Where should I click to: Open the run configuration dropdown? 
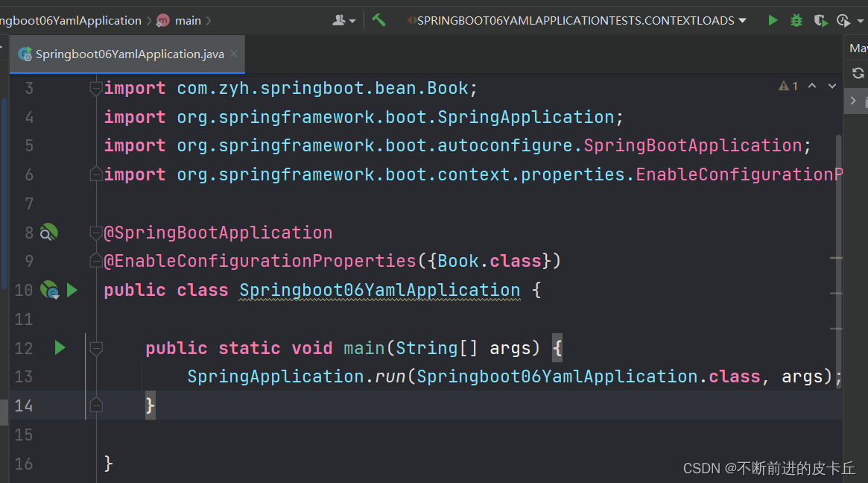pyautogui.click(x=576, y=20)
